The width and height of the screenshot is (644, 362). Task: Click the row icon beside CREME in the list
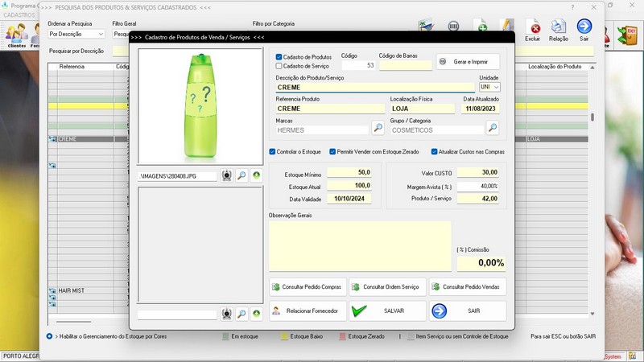pos(52,139)
